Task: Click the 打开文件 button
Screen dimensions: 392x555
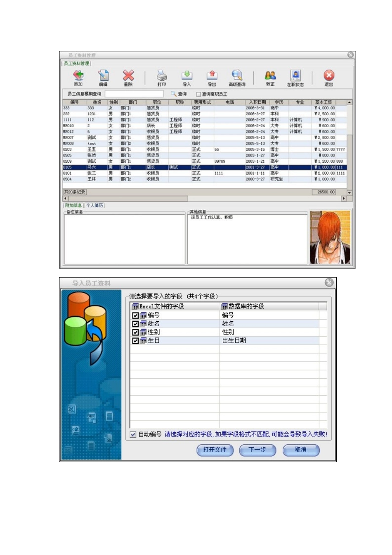Action: coord(215,450)
